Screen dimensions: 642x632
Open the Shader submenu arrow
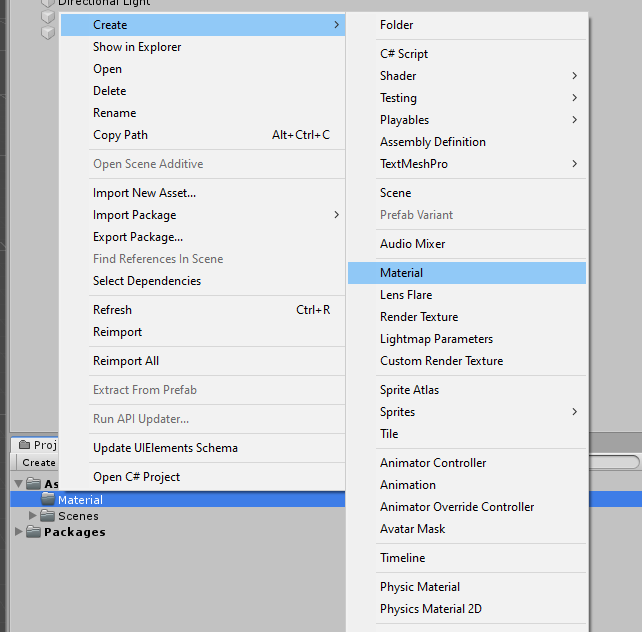click(x=574, y=76)
